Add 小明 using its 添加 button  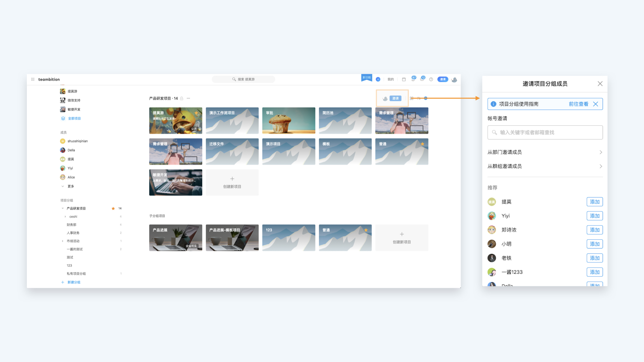[x=595, y=244]
